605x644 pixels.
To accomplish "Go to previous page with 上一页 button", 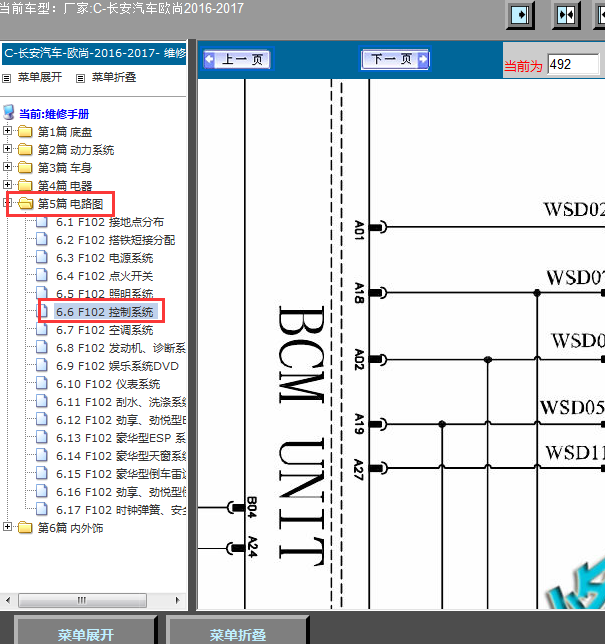I will (x=237, y=60).
